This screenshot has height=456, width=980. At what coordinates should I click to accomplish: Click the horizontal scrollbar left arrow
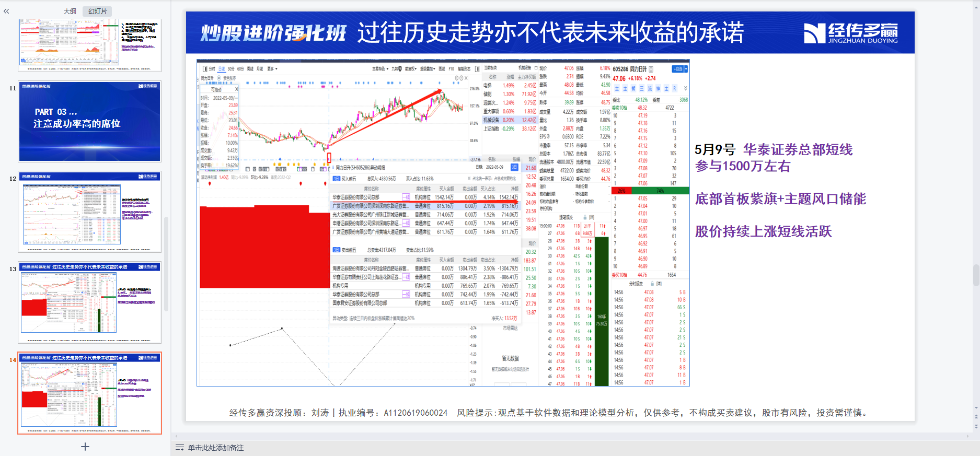177,436
